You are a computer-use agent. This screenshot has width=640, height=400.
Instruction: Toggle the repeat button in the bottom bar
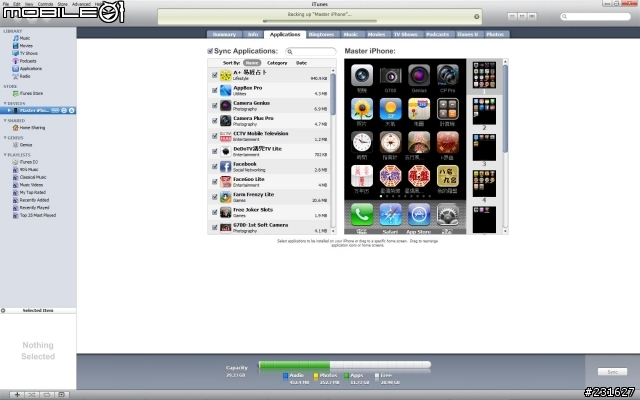(x=47, y=395)
